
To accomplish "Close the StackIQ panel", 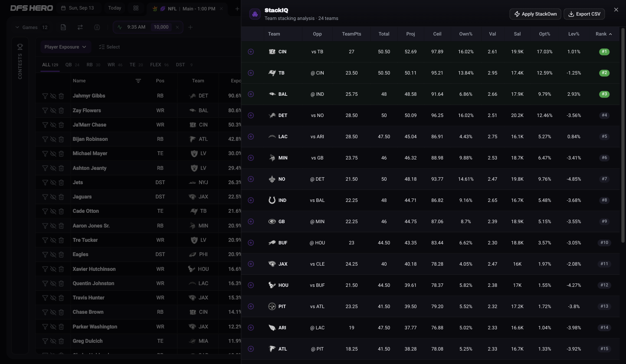I will pyautogui.click(x=616, y=10).
